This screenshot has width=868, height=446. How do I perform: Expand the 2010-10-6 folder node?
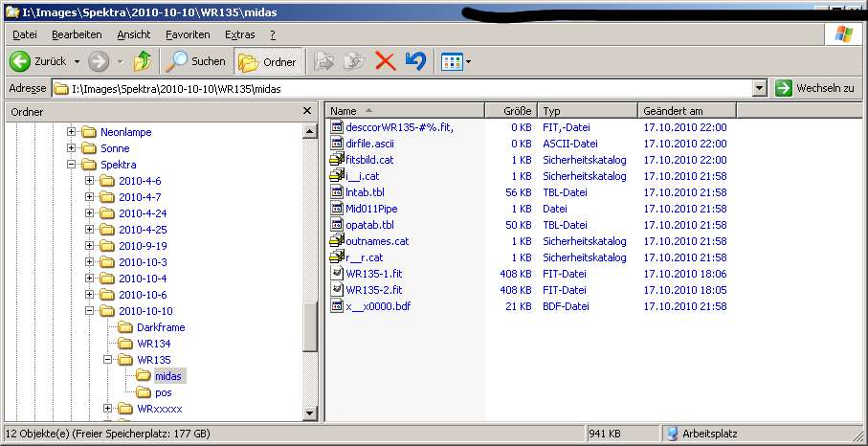[90, 295]
